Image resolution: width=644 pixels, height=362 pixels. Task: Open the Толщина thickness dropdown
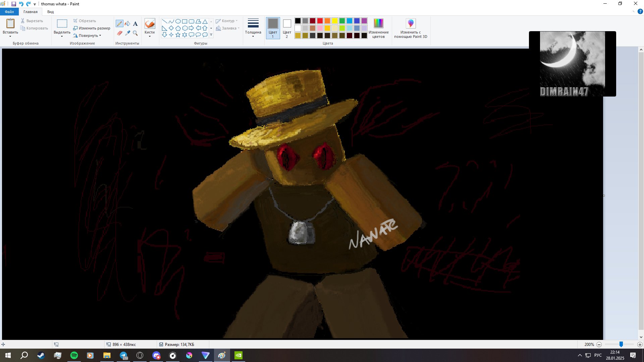tap(253, 28)
